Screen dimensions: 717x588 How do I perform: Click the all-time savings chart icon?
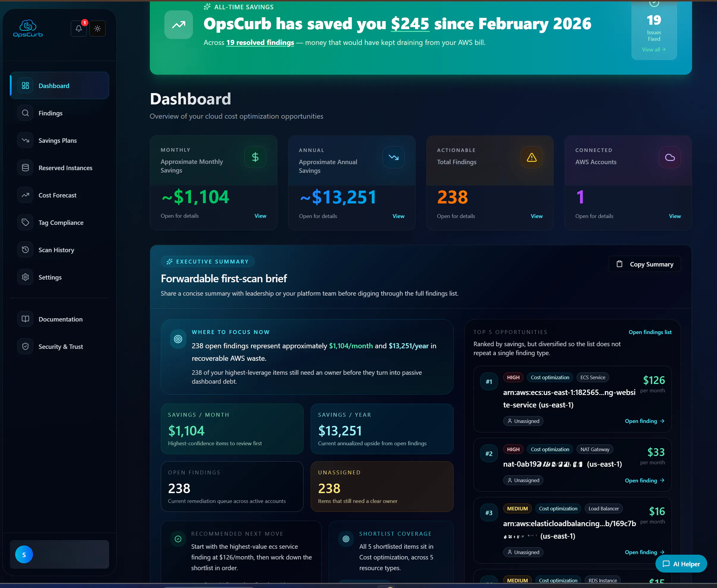(178, 25)
